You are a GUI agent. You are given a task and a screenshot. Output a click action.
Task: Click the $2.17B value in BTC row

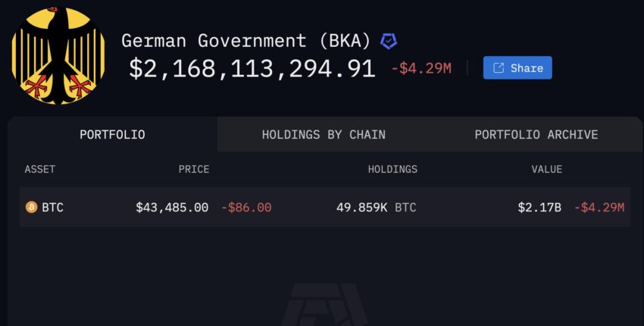coord(539,207)
